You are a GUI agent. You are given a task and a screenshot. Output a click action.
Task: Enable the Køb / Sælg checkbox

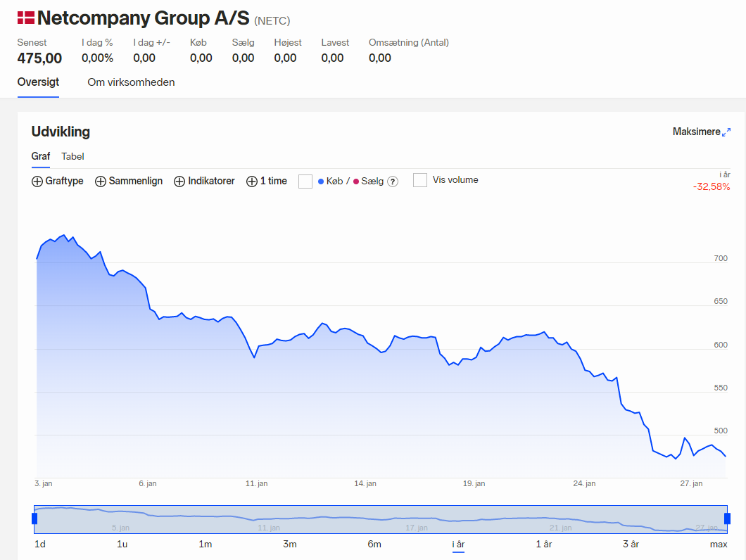[x=305, y=182]
